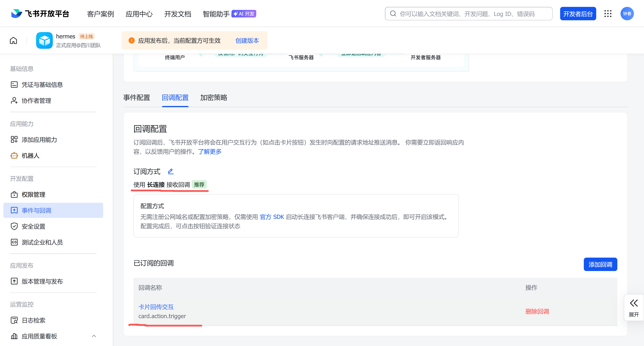
Task: Click the 安全设置 shield icon
Action: point(14,226)
